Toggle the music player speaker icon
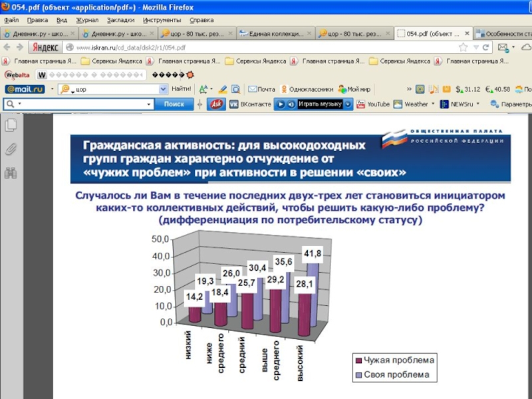This screenshot has width=532, height=399. 291,104
